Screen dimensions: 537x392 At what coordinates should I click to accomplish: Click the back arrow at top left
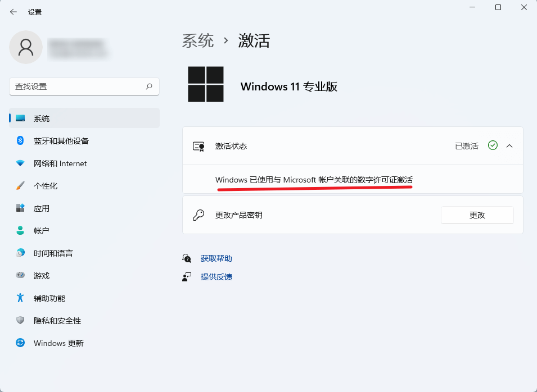tap(12, 11)
